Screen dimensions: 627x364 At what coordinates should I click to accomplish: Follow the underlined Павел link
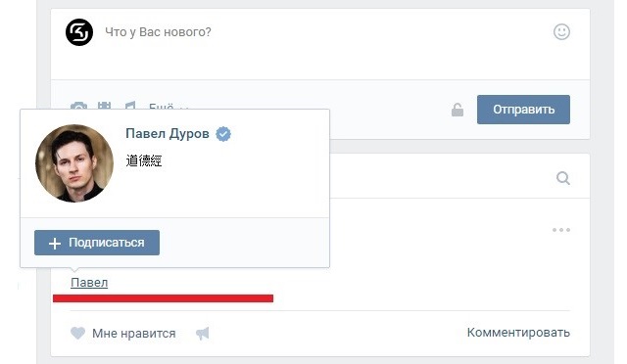(89, 283)
